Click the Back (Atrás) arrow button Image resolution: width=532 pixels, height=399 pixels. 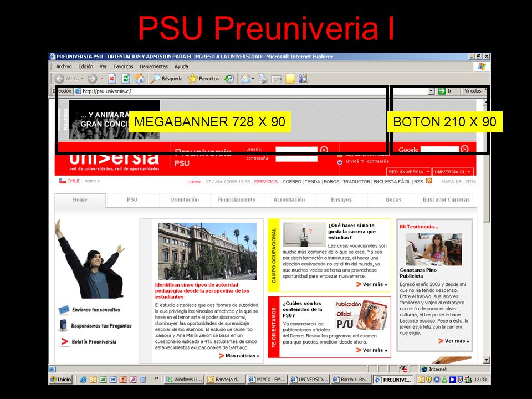[x=59, y=79]
